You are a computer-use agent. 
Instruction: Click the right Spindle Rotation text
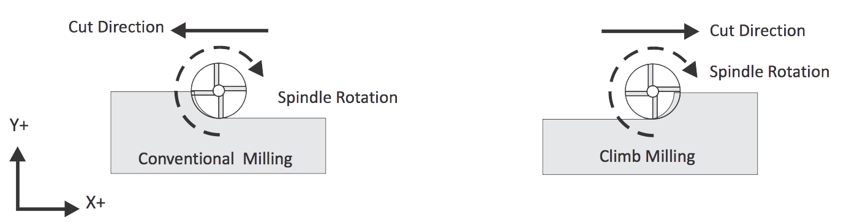pyautogui.click(x=769, y=72)
